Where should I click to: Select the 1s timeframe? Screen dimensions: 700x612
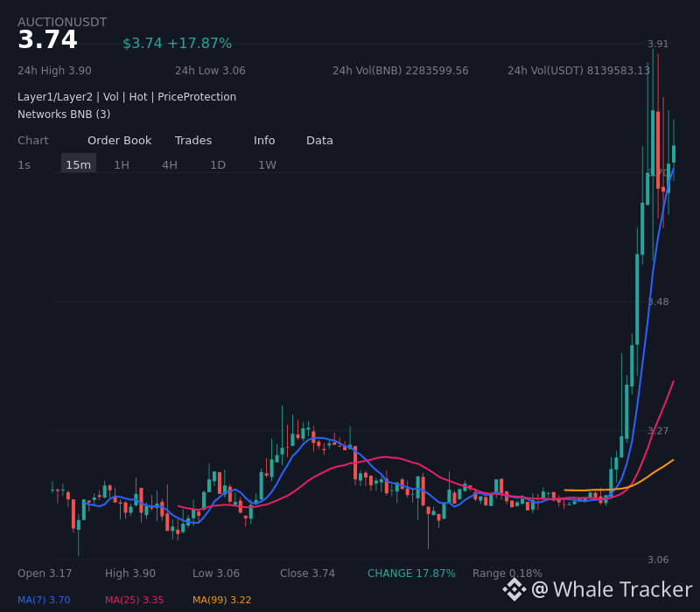click(x=24, y=165)
